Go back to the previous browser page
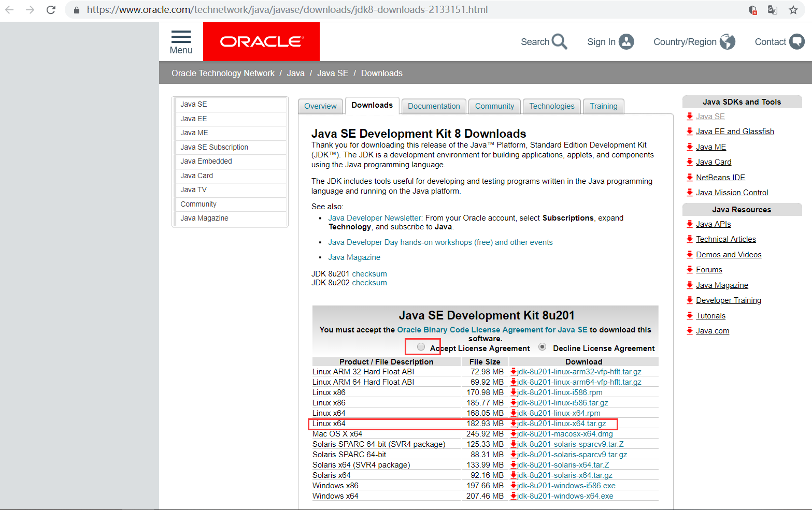812x510 pixels. 9,10
